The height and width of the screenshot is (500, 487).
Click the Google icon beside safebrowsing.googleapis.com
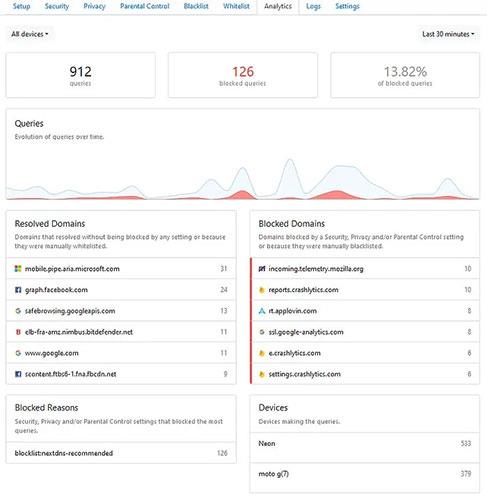click(18, 311)
